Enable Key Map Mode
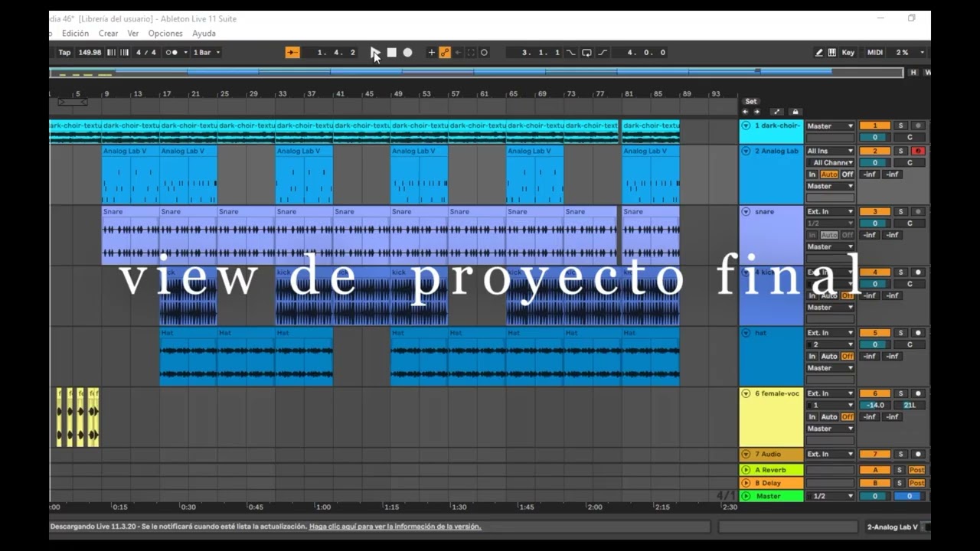Viewport: 980px width, 551px height. point(848,52)
